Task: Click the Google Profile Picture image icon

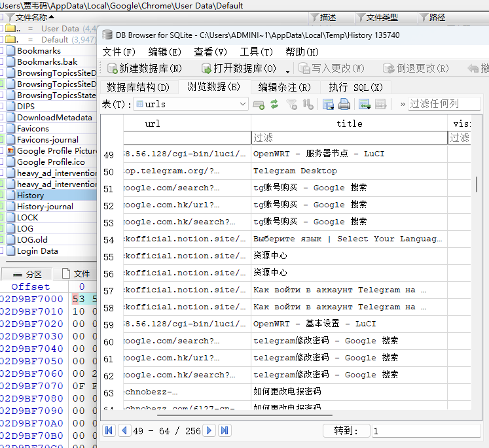Action: click(11, 151)
